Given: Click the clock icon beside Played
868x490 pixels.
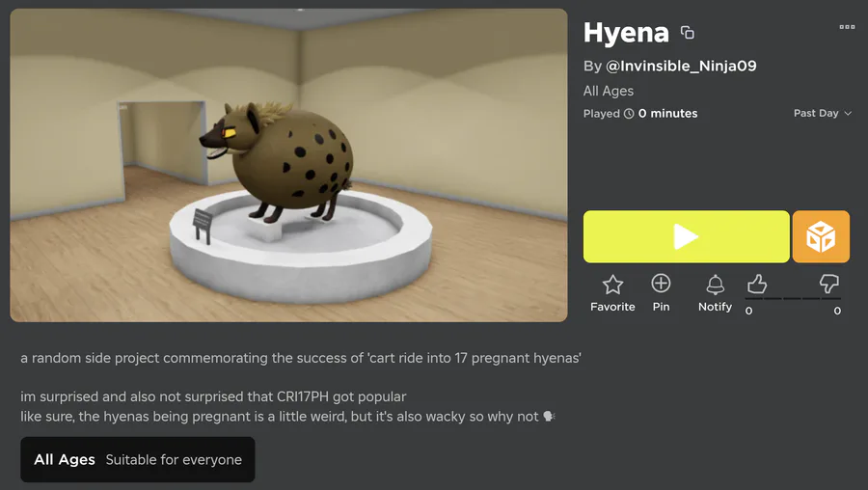Looking at the screenshot, I should [x=629, y=114].
